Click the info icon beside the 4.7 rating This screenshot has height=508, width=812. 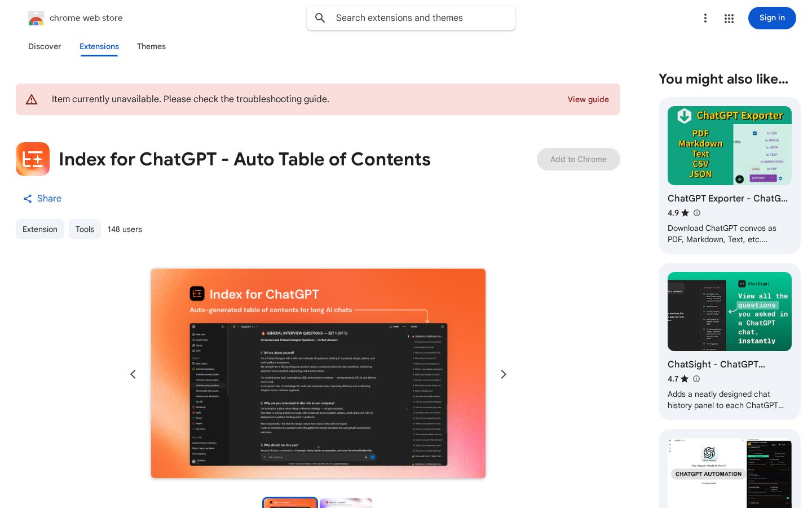pos(696,379)
